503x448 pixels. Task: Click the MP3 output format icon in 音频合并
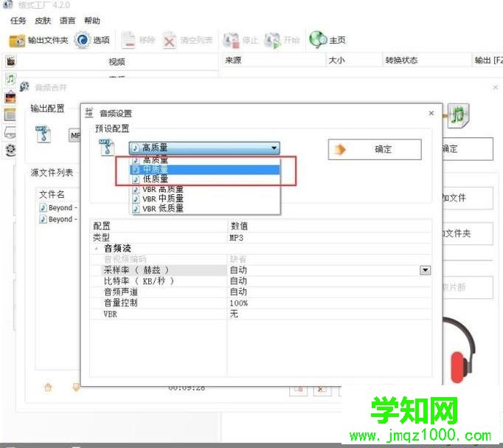click(43, 134)
